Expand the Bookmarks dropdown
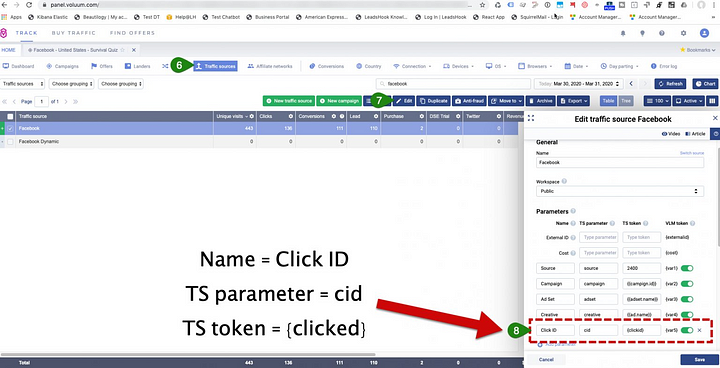Viewport: 720px width, 368px height. coord(698,50)
